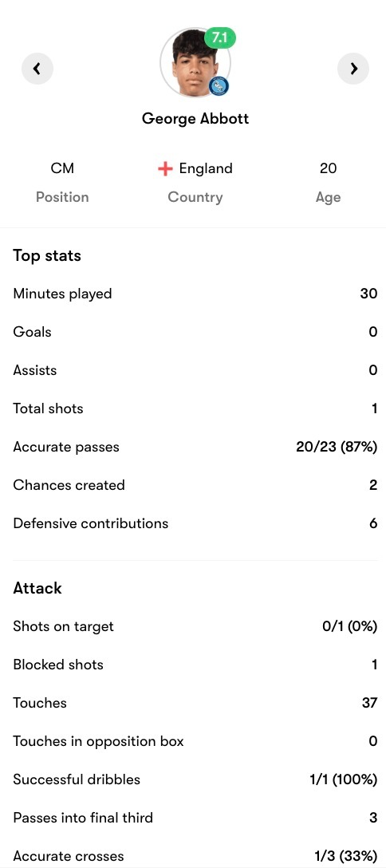This screenshot has width=386, height=868.
Task: Go to previous player with left arrow
Action: 37,69
